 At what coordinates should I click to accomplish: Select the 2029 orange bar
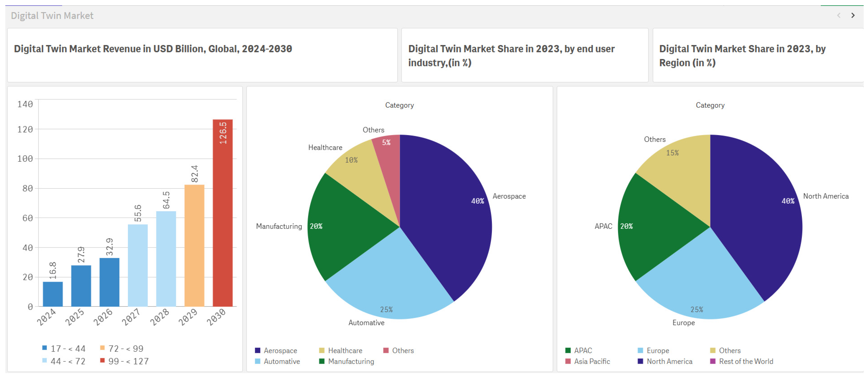194,246
